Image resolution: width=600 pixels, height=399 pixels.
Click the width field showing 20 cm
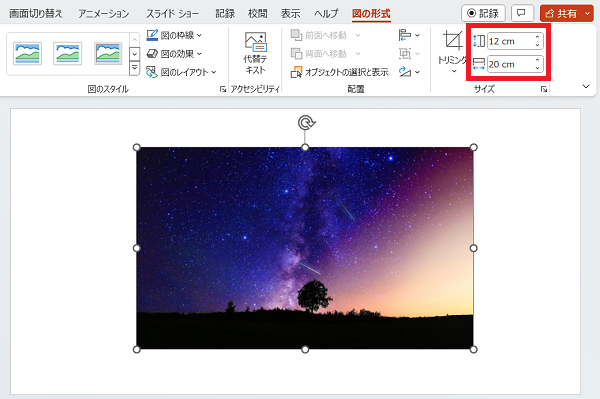point(510,64)
